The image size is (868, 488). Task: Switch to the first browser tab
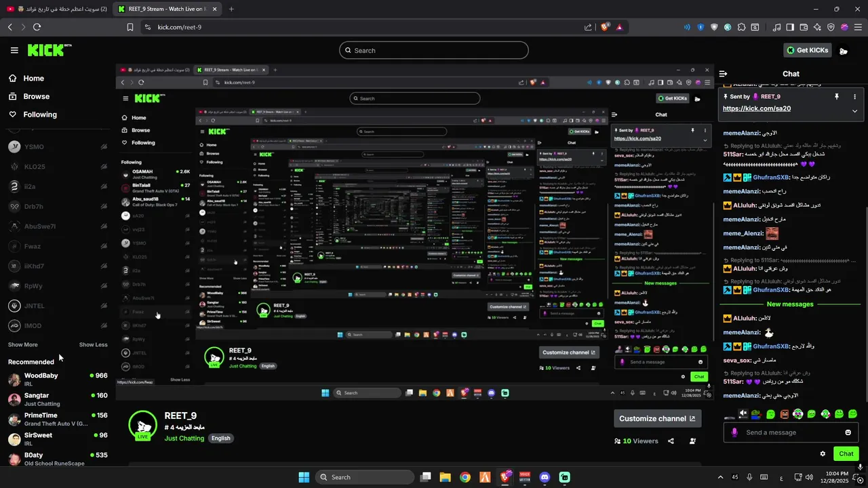pyautogui.click(x=58, y=9)
